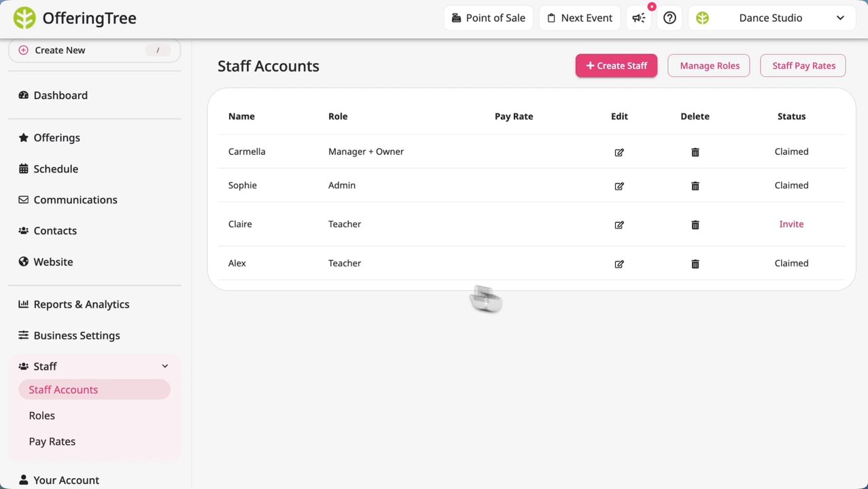Select Pay Rates under Staff

(52, 441)
